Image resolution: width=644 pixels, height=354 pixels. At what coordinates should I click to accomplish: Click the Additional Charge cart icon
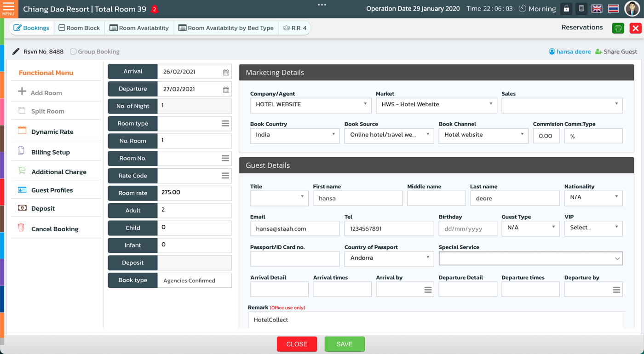pyautogui.click(x=22, y=171)
